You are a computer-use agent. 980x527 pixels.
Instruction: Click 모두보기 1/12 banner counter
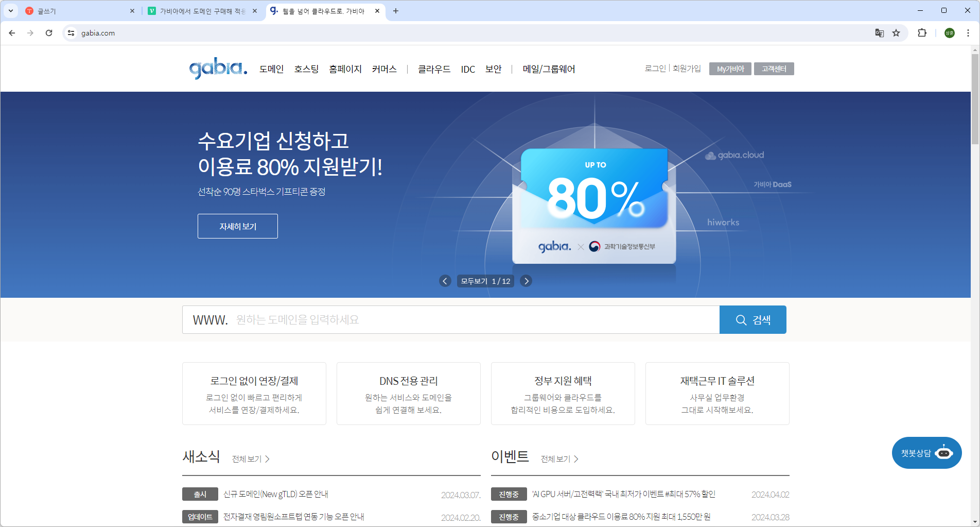coord(485,281)
